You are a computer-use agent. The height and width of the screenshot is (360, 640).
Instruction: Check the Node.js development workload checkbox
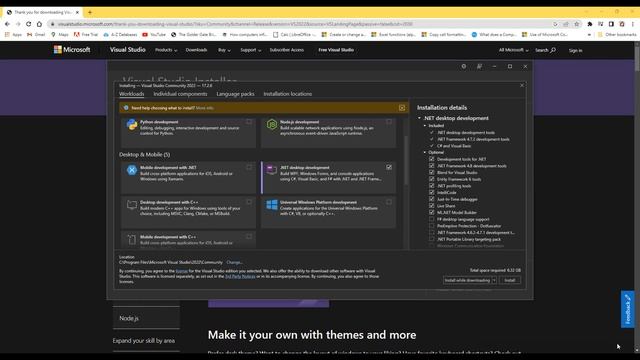click(x=389, y=122)
